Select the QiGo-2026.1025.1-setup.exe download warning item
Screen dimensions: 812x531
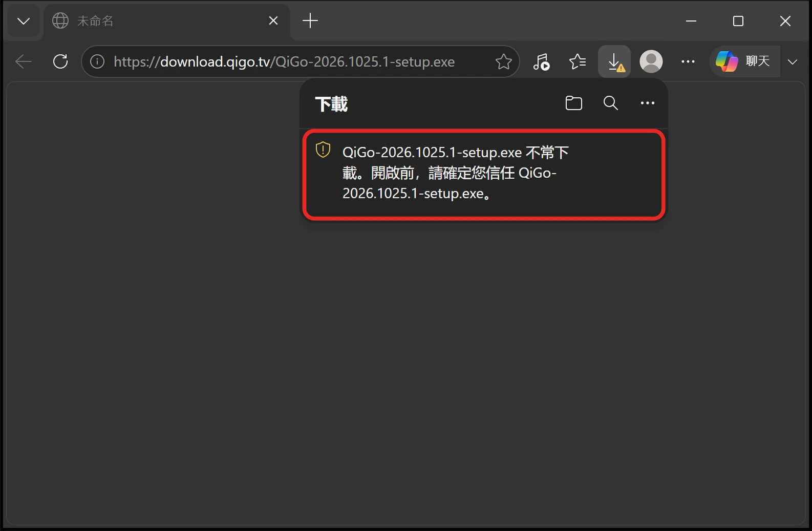point(484,174)
